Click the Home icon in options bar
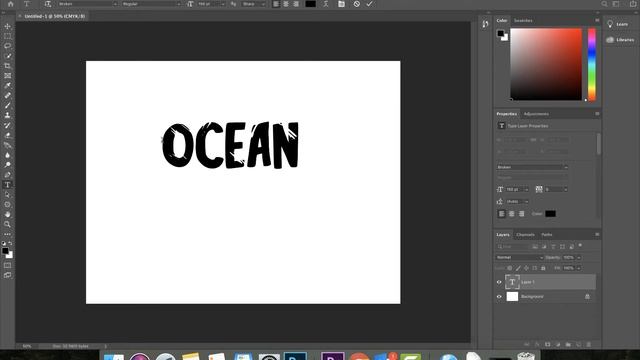The width and height of the screenshot is (640, 360). pyautogui.click(x=11, y=4)
